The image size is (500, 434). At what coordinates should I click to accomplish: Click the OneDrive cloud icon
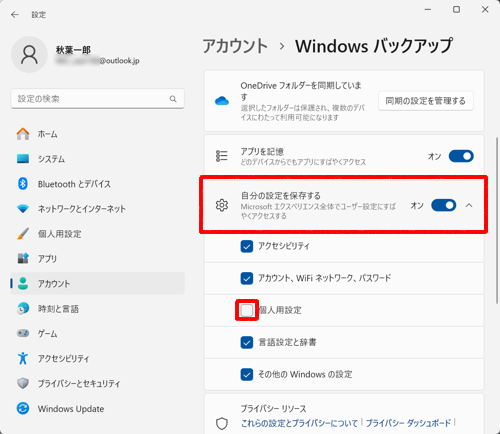tap(222, 101)
